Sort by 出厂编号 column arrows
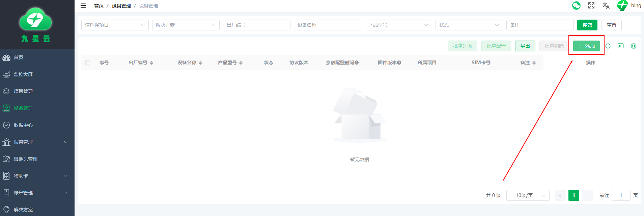This screenshot has height=216, width=644. 151,63
